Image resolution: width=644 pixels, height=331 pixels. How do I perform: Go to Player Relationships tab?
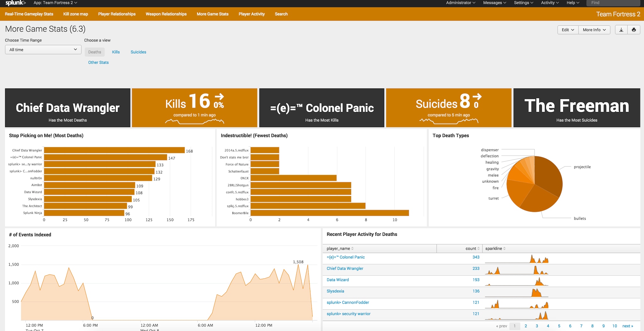pos(117,14)
